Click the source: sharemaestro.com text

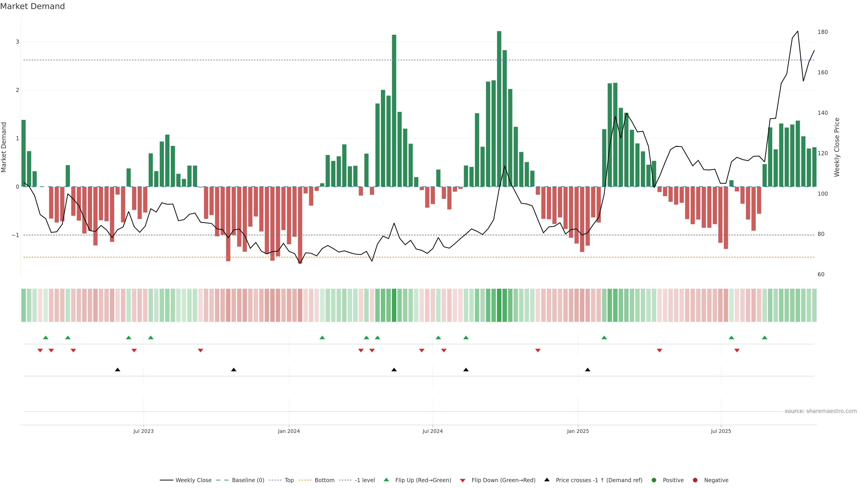tap(821, 411)
